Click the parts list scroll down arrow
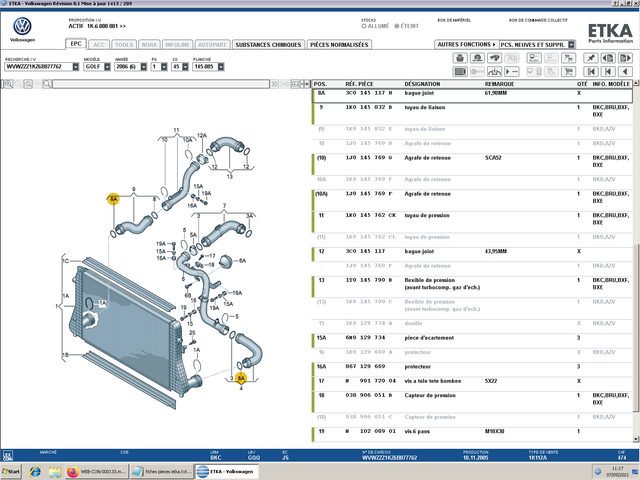Image resolution: width=640 pixels, height=480 pixels. pyautogui.click(x=636, y=439)
